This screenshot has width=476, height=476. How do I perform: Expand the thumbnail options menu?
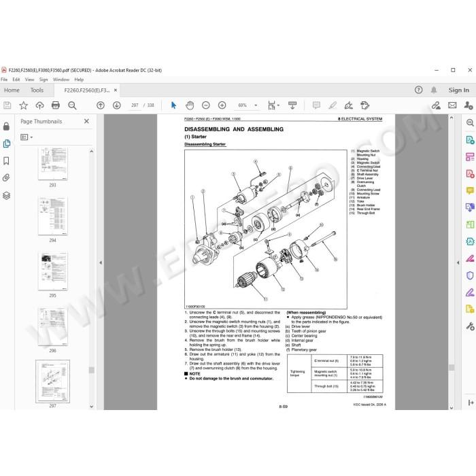click(x=27, y=137)
